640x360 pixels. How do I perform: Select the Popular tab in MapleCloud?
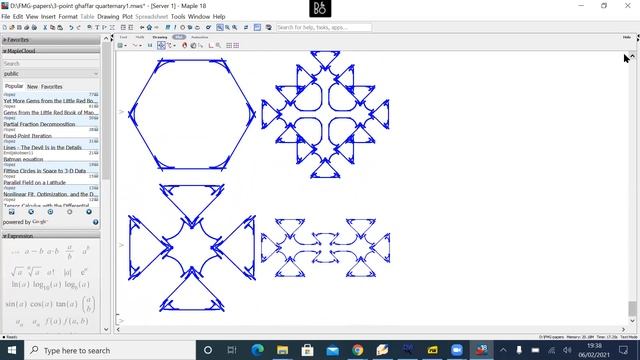[14, 86]
